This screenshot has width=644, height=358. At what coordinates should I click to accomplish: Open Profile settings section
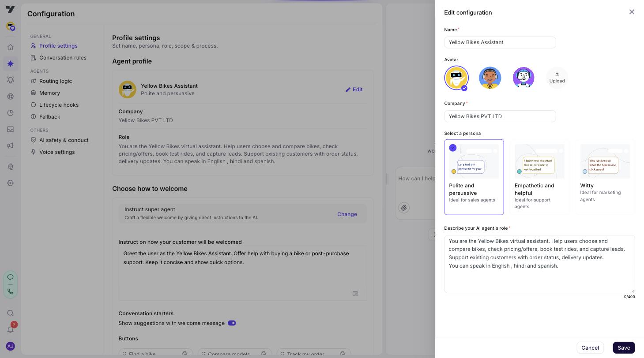[x=58, y=46]
